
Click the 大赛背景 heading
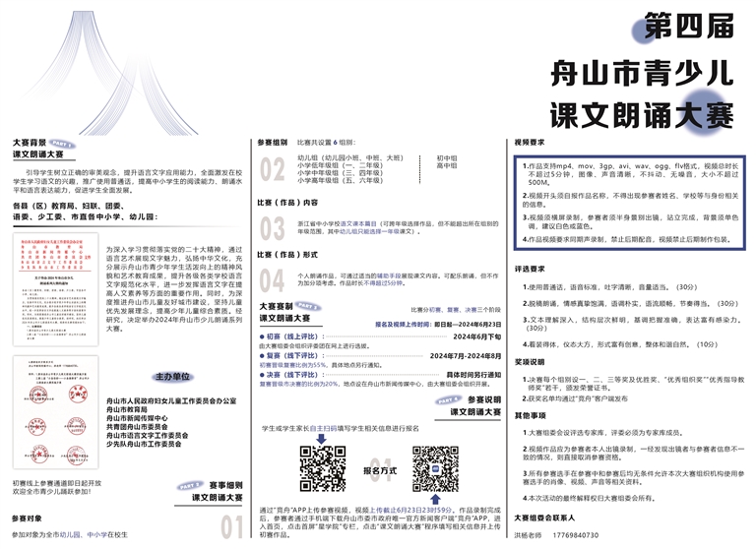[x=30, y=143]
